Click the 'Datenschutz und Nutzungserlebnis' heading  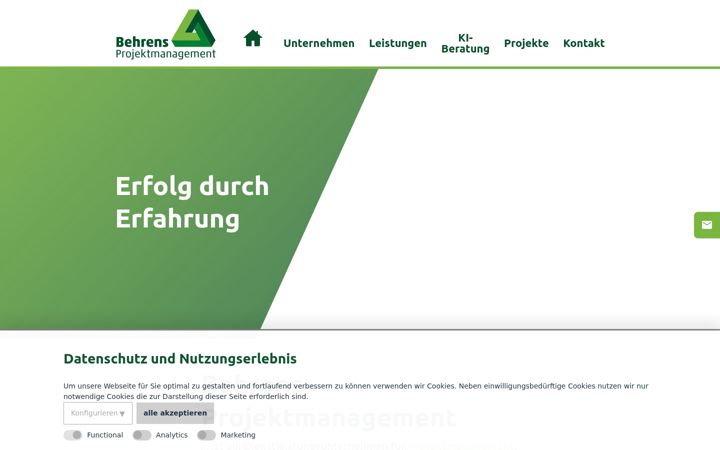(x=180, y=359)
